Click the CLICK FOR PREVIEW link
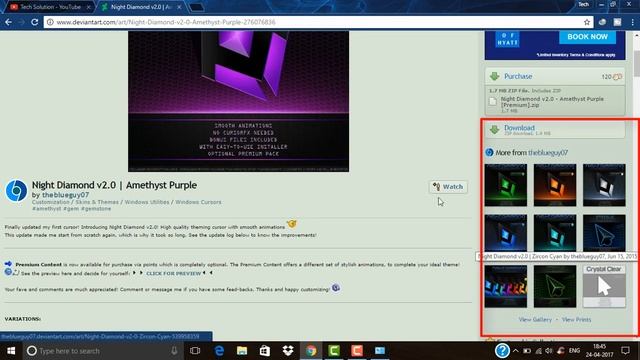The height and width of the screenshot is (360, 640). [173, 273]
